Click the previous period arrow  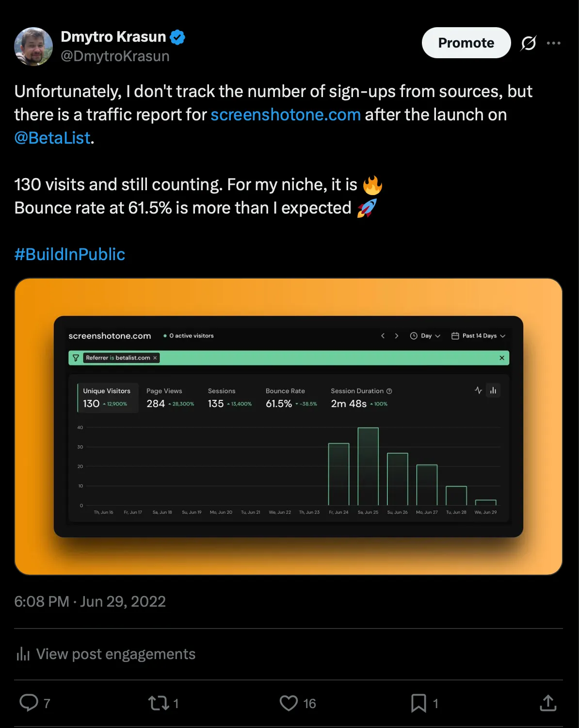click(383, 335)
